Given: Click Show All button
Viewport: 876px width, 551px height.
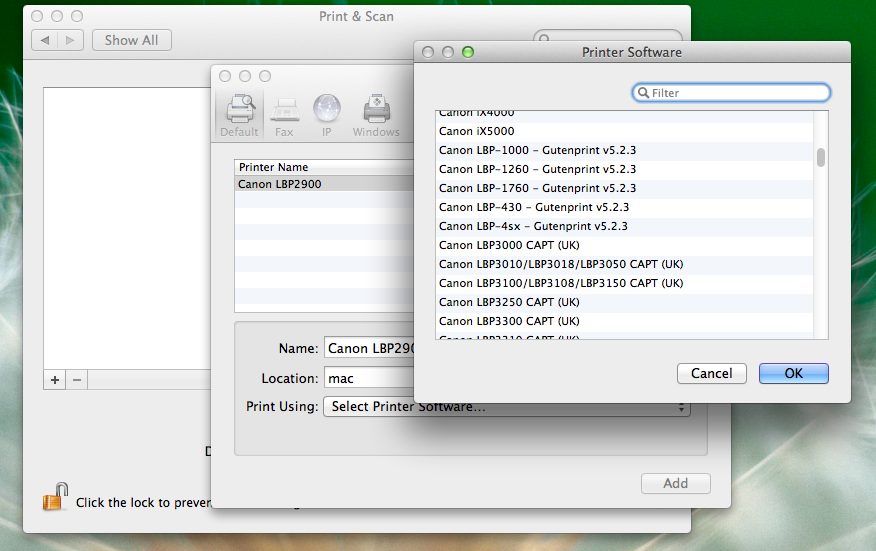Looking at the screenshot, I should click(132, 40).
